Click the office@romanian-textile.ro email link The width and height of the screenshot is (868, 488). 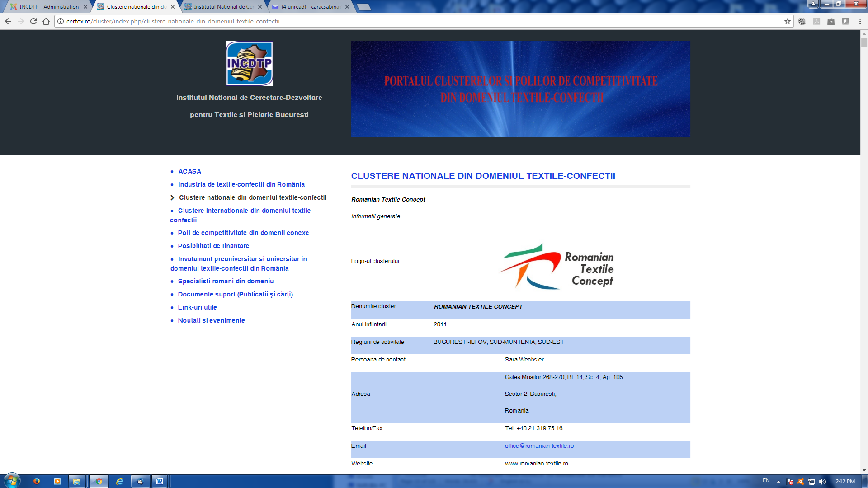pos(539,446)
